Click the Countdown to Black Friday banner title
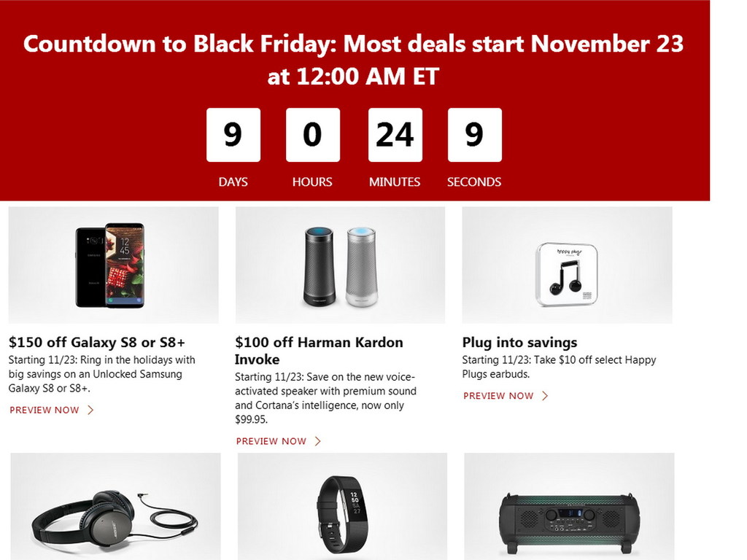The height and width of the screenshot is (560, 747). tap(353, 60)
